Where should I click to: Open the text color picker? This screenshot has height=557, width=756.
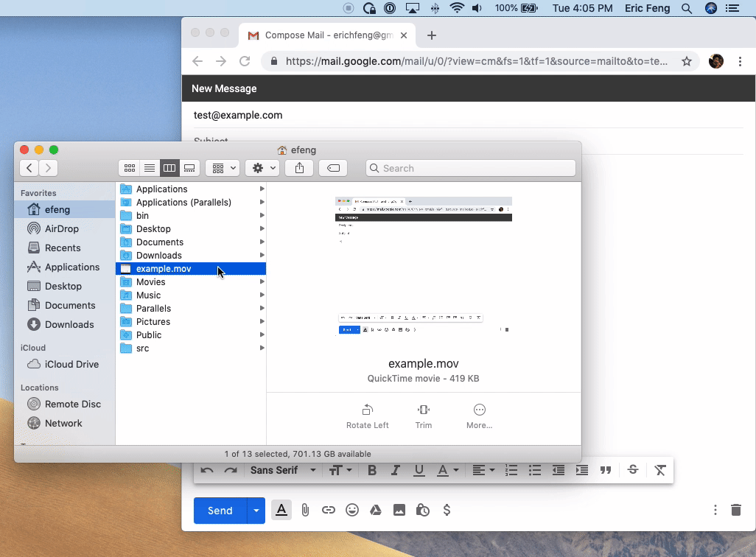tap(447, 470)
